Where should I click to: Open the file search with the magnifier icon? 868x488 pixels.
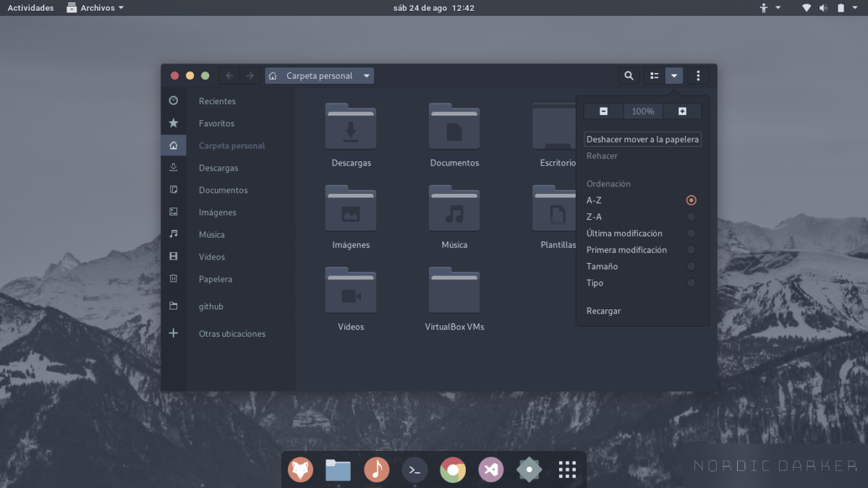pyautogui.click(x=628, y=75)
